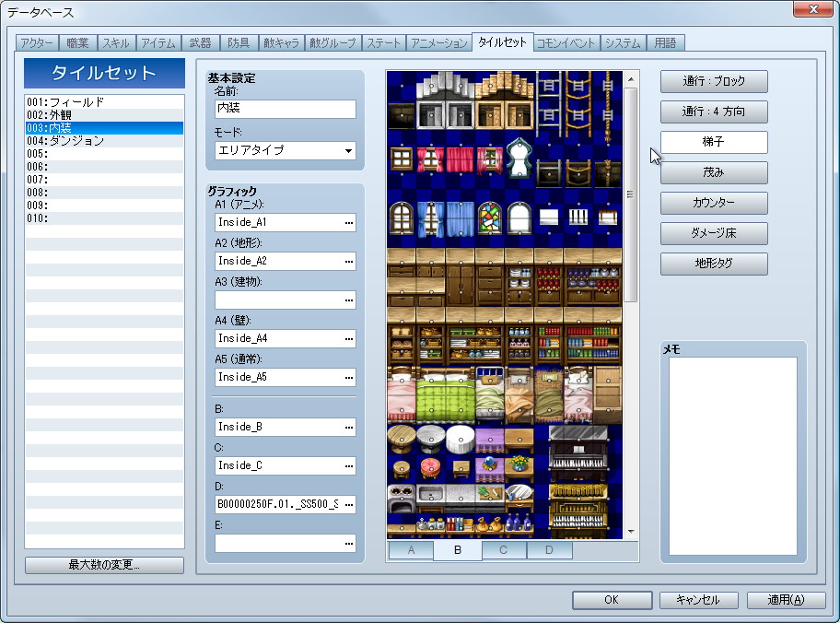
Task: Select the ornate mirror tile
Action: [x=519, y=158]
